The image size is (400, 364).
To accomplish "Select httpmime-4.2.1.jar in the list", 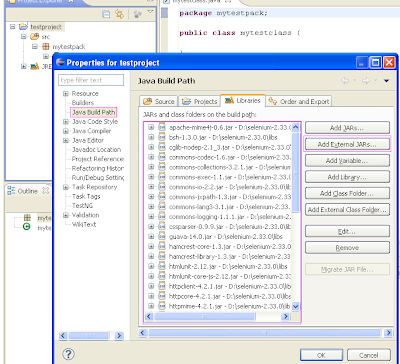I will pos(230,306).
